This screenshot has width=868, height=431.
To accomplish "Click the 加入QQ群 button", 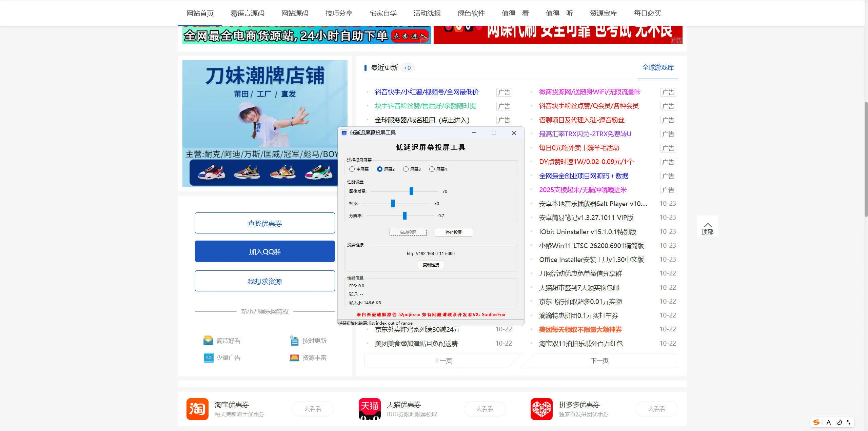I will pyautogui.click(x=265, y=251).
